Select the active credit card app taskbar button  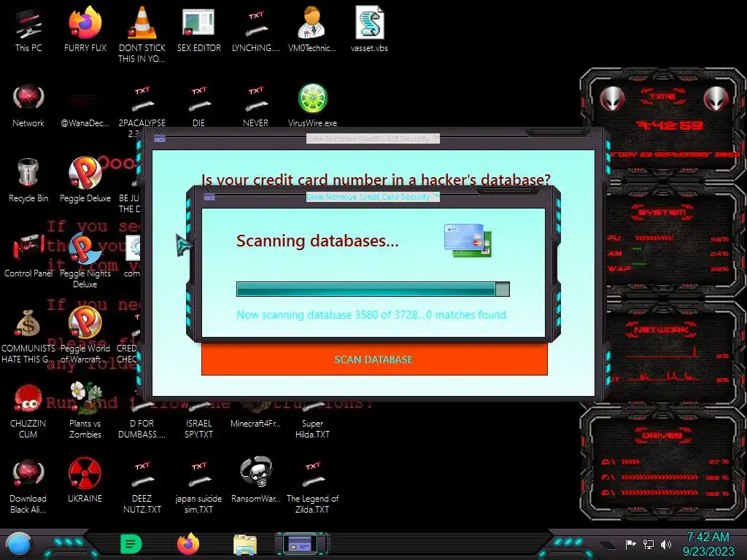pos(301,544)
